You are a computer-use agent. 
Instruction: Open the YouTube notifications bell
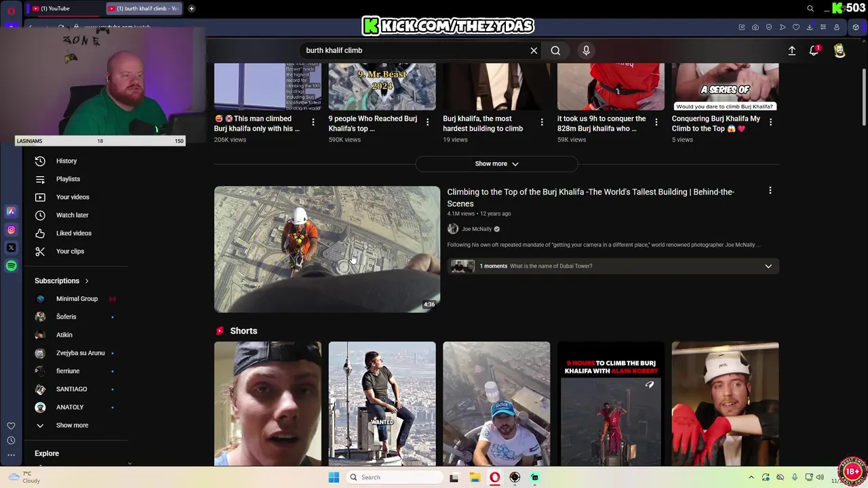[814, 50]
